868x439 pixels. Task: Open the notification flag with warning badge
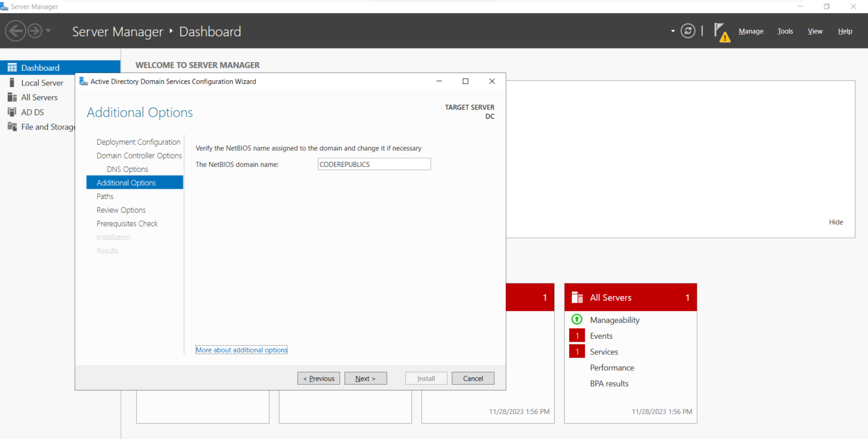coord(722,31)
